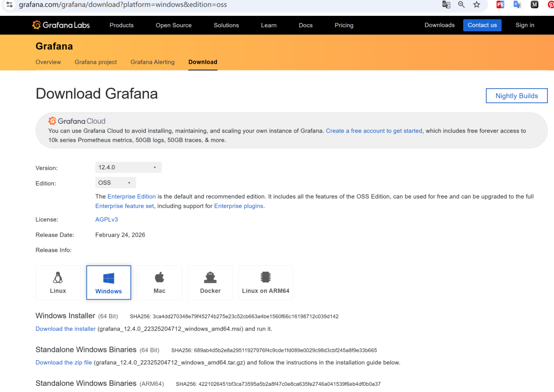Open the Version 12.4.0 dropdown
This screenshot has width=554, height=392.
tap(128, 167)
